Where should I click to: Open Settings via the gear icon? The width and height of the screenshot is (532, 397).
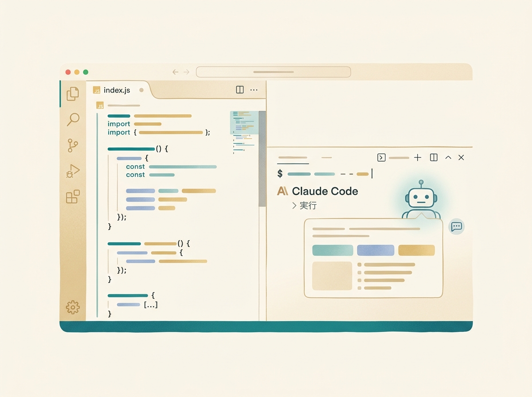tap(72, 307)
